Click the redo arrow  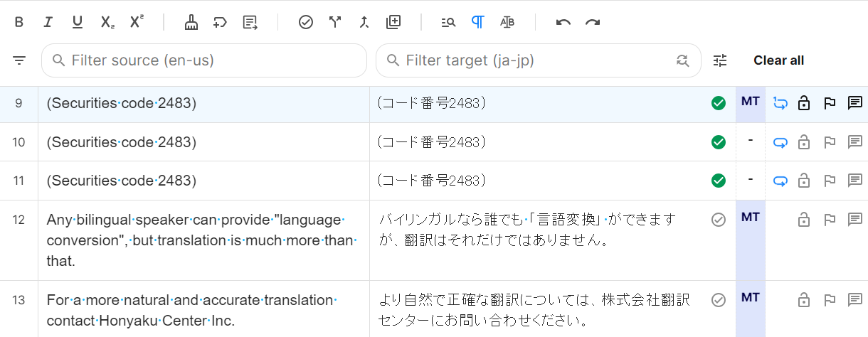[x=593, y=22]
